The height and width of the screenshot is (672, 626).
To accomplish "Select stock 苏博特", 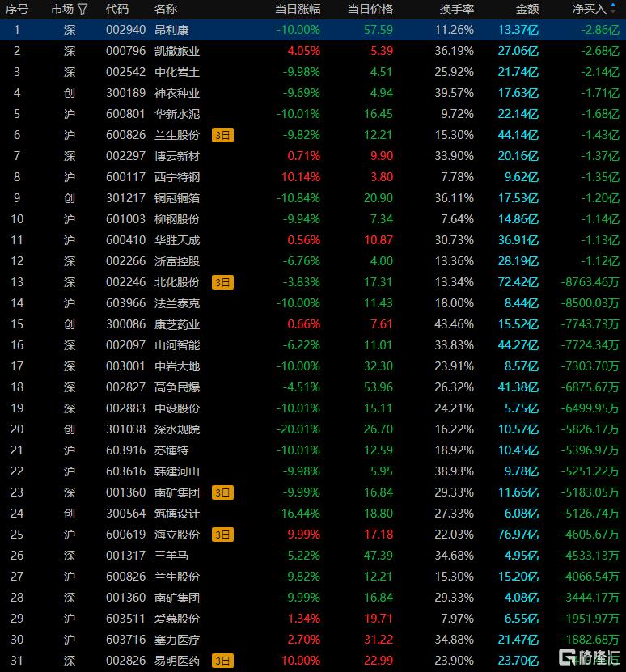I will point(171,450).
